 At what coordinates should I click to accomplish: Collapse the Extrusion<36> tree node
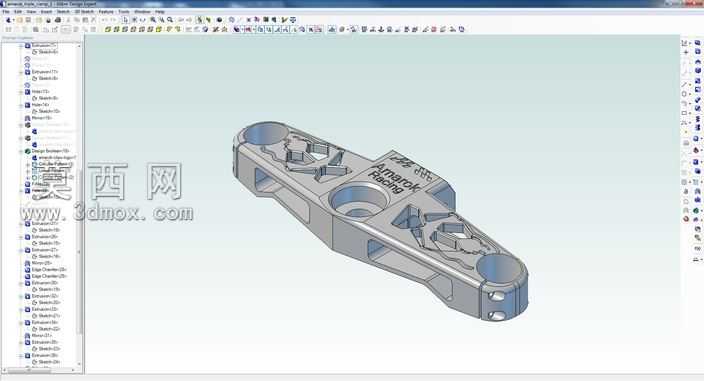point(21,355)
